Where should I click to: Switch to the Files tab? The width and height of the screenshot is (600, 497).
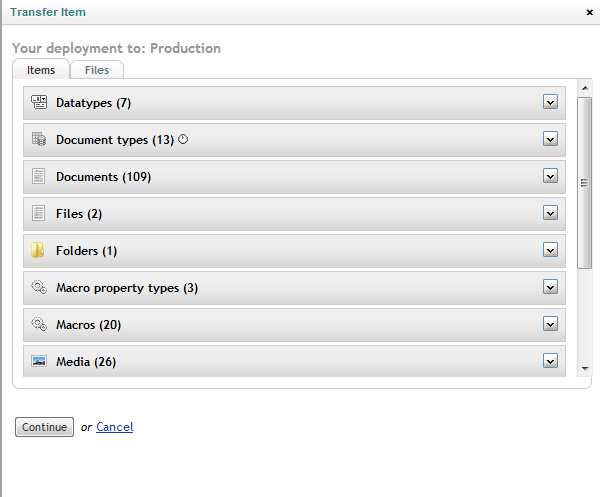(97, 70)
